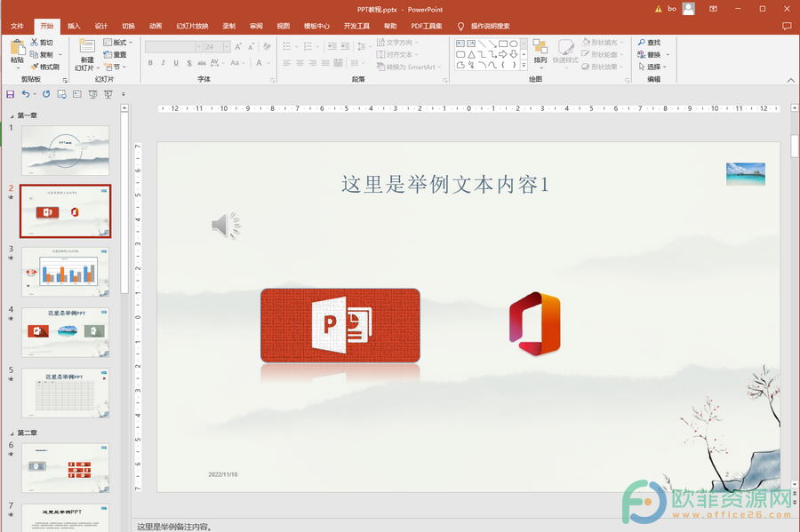
Task: Toggle right text alignment
Action: [312, 63]
